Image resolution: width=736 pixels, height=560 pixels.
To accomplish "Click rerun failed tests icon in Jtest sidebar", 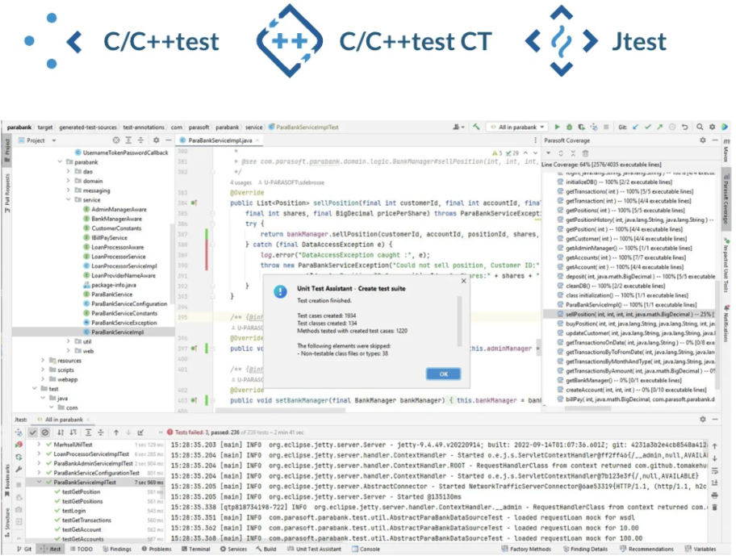I will [x=19, y=445].
